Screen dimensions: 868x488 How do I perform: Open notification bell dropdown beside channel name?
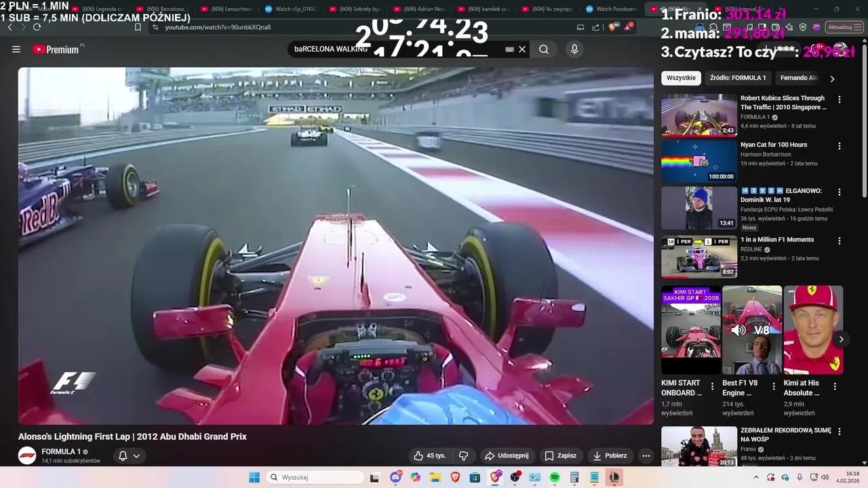tap(129, 455)
